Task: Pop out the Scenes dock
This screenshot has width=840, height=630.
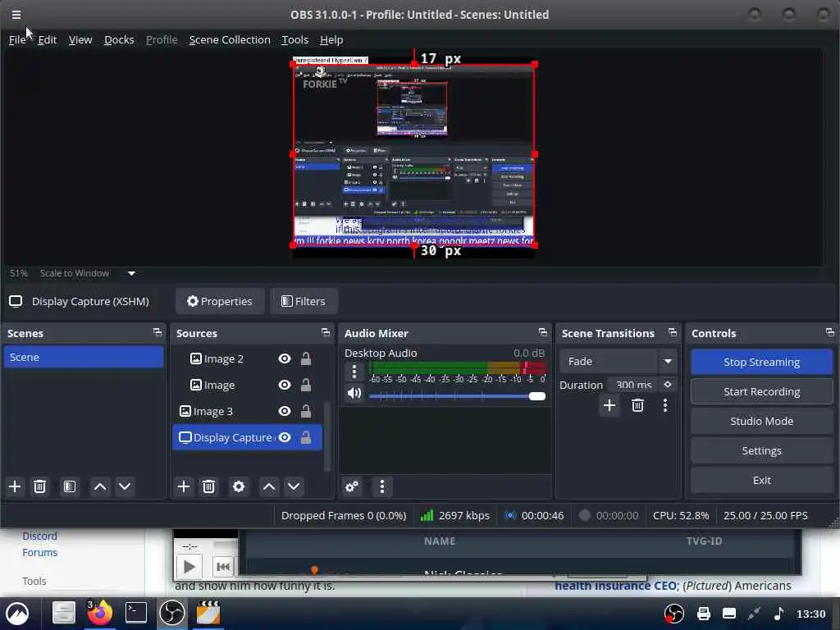Action: point(157,333)
